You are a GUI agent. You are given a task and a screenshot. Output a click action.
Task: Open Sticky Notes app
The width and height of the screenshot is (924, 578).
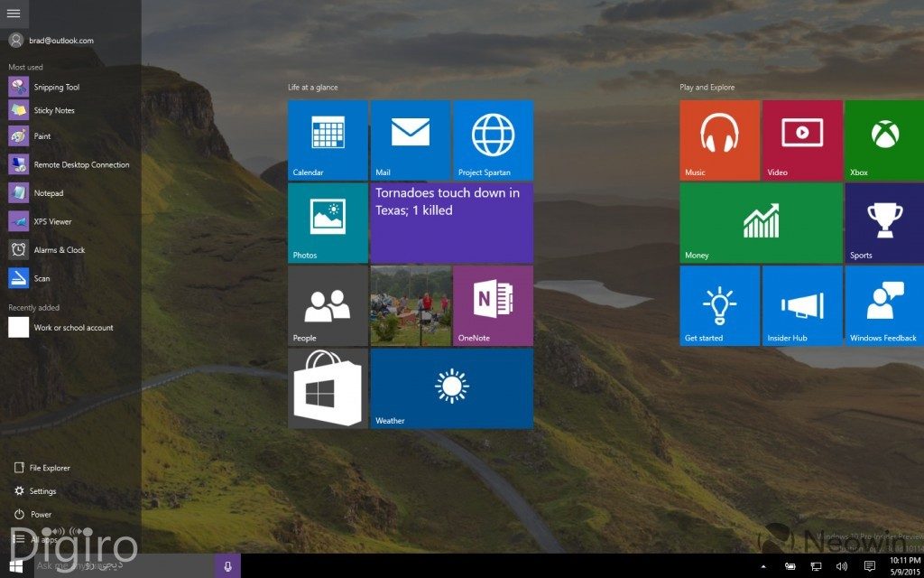pyautogui.click(x=42, y=110)
